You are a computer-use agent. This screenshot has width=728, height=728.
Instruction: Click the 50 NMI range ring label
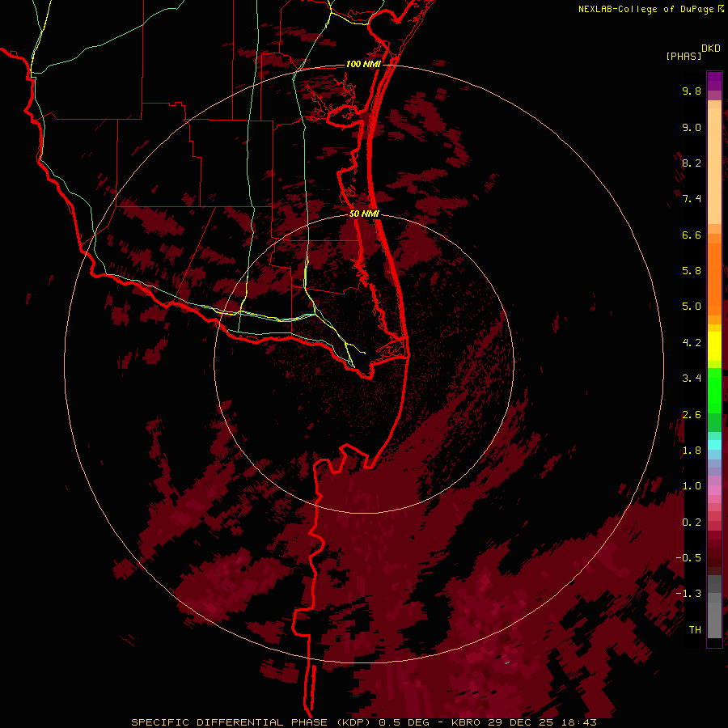point(364,214)
